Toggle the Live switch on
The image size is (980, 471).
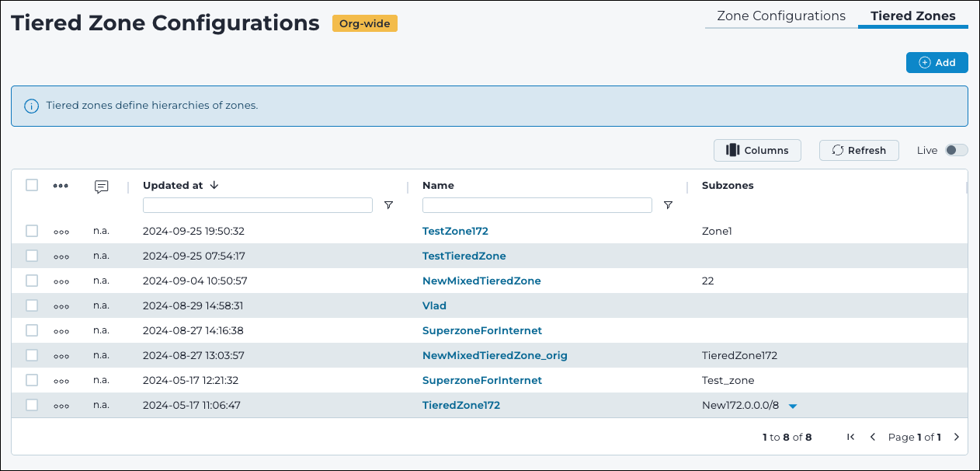click(956, 150)
